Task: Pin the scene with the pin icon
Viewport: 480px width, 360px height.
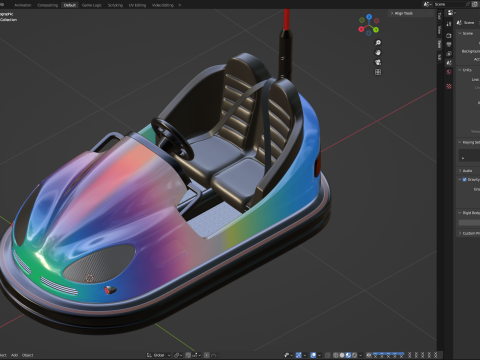Action: [x=467, y=4]
